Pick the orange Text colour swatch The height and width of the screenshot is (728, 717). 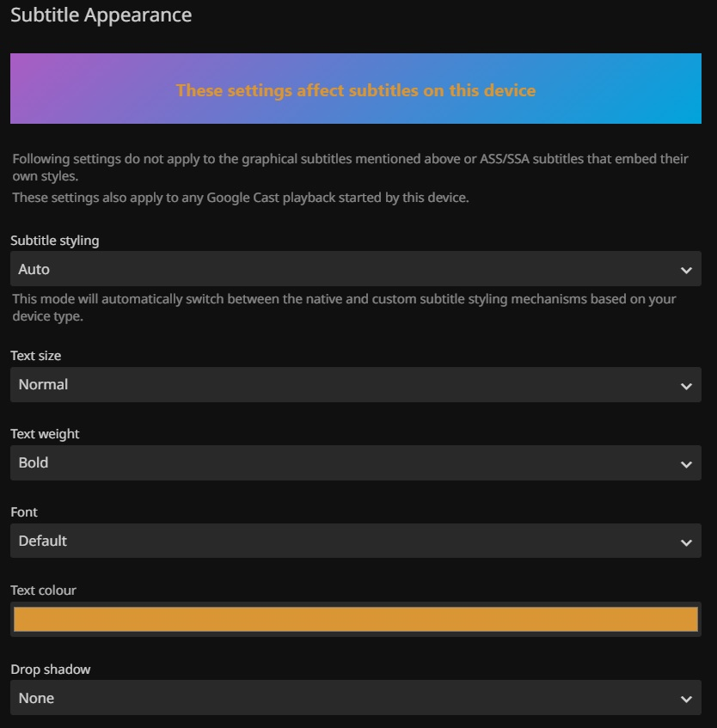click(355, 620)
